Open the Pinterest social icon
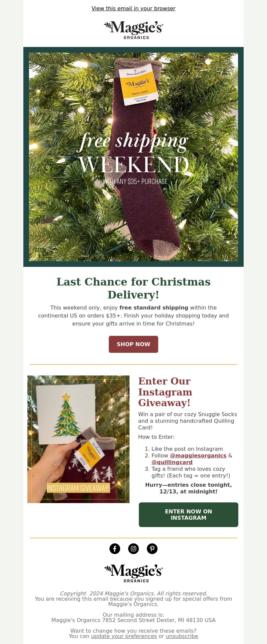Image resolution: width=267 pixels, height=644 pixels. pos(152,549)
